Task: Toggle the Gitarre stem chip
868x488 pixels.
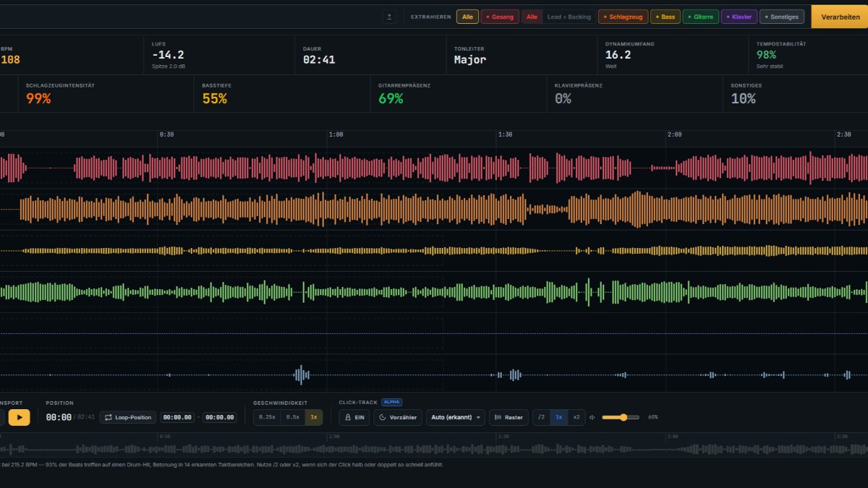Action: (700, 17)
